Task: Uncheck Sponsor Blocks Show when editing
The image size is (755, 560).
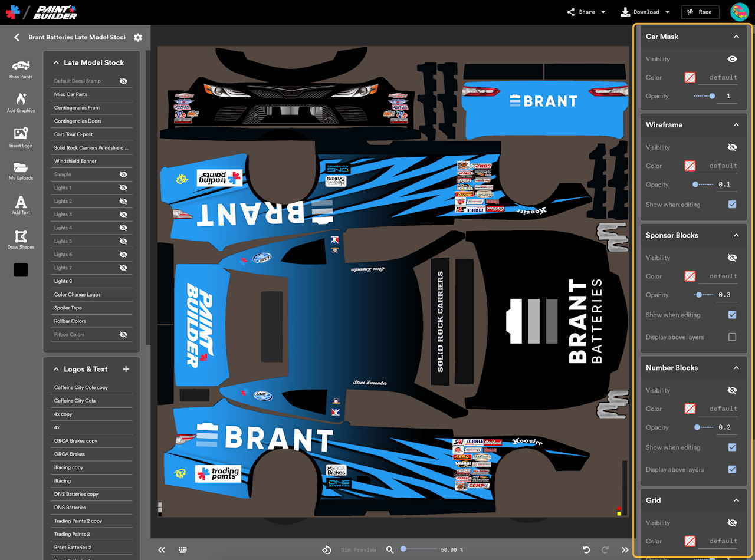Action: pyautogui.click(x=732, y=315)
